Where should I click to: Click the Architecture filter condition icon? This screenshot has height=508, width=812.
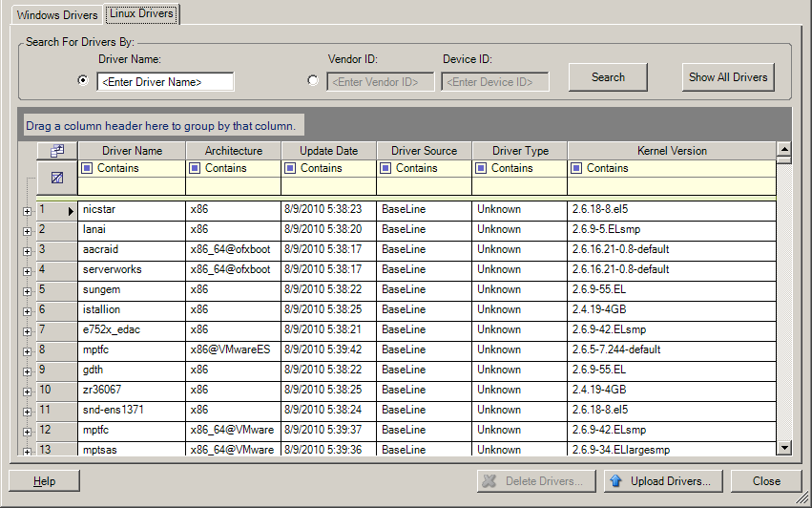pyautogui.click(x=195, y=168)
